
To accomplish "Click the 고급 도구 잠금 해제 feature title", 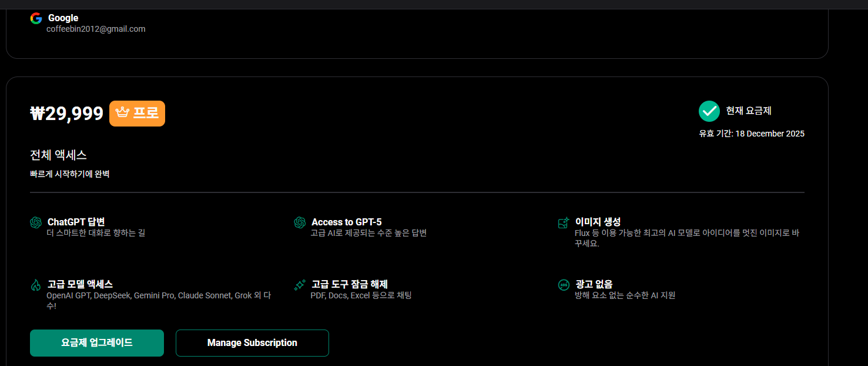I will 349,284.
